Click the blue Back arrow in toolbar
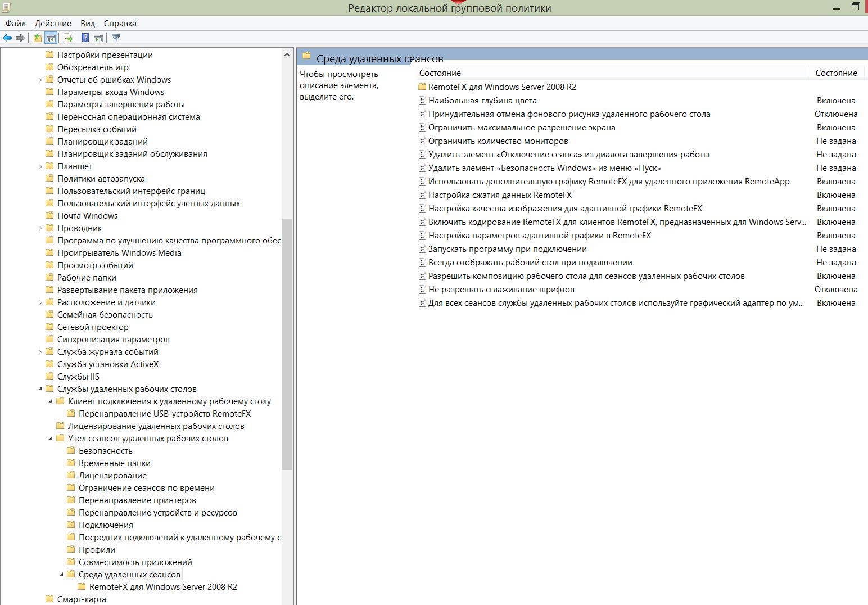Viewport: 868px width, 605px height. pos(7,38)
